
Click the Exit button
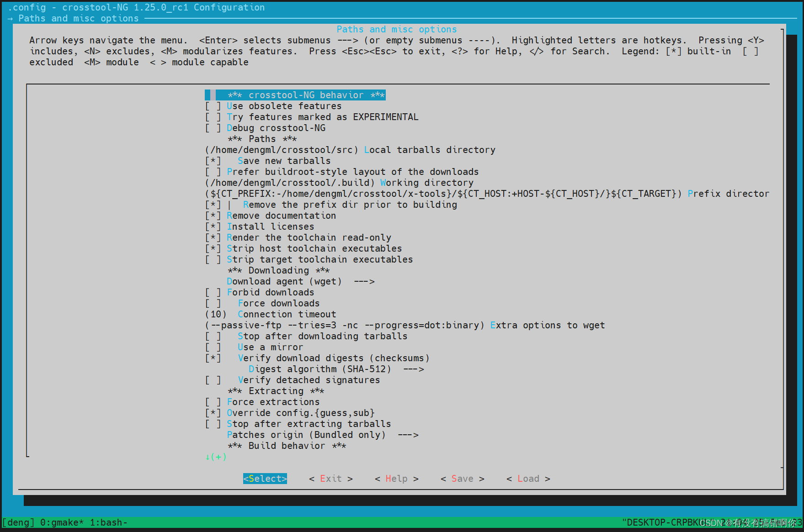tap(331, 479)
